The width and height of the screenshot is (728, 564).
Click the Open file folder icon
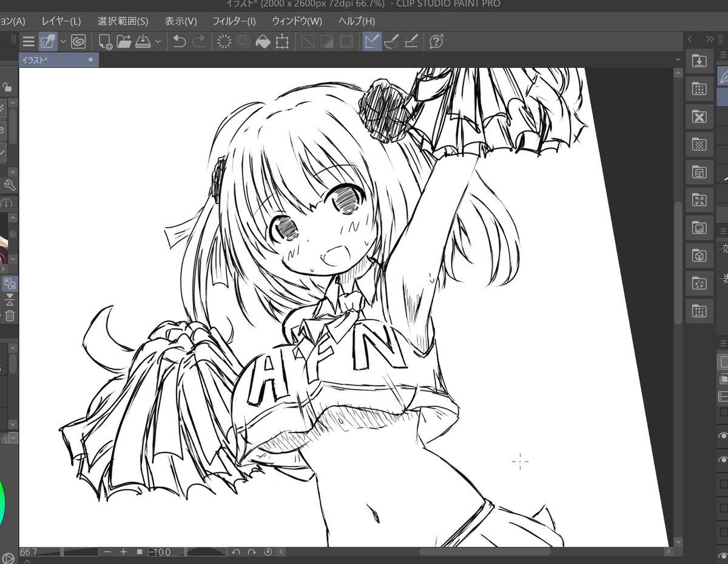(124, 42)
